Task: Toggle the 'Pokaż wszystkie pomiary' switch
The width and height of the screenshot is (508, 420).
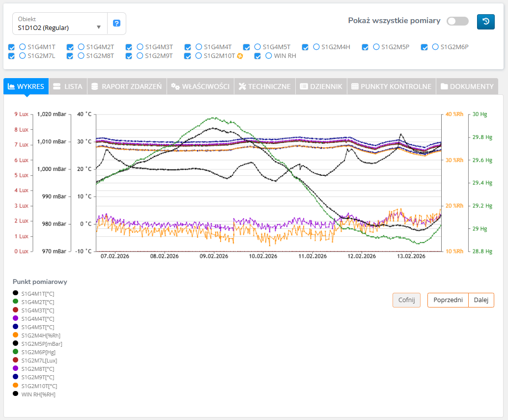Action: 457,21
